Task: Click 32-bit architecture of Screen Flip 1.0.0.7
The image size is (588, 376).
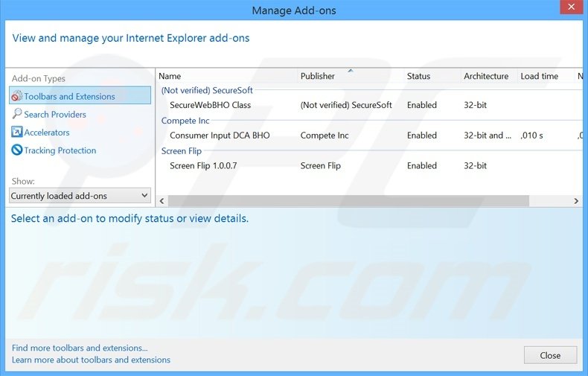Action: [x=475, y=166]
